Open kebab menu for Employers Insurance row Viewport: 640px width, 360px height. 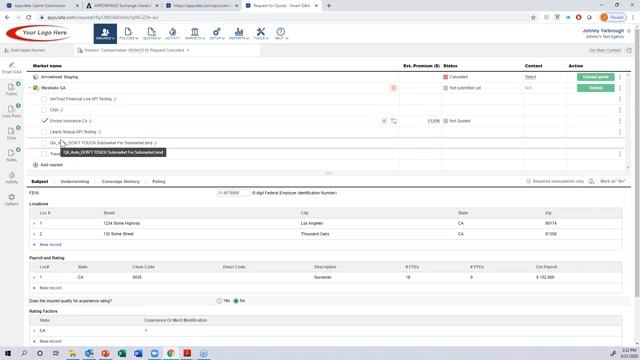[x=620, y=121]
